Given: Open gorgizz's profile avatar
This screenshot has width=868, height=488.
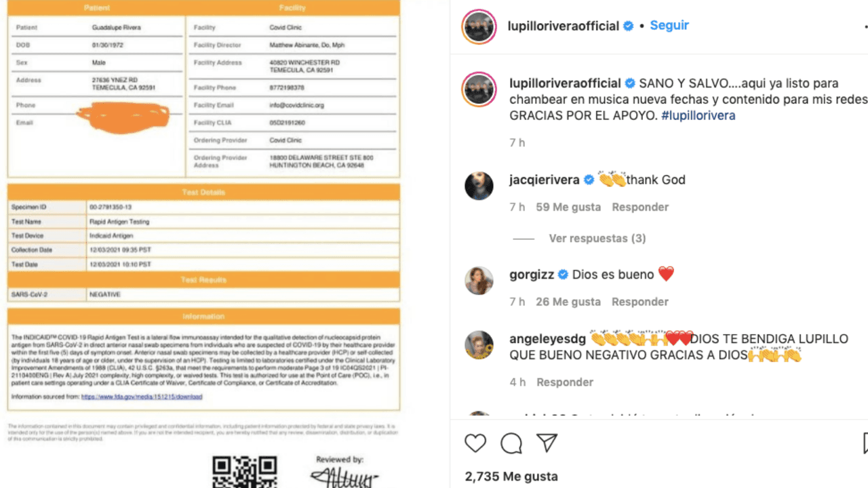Looking at the screenshot, I should click(x=479, y=280).
